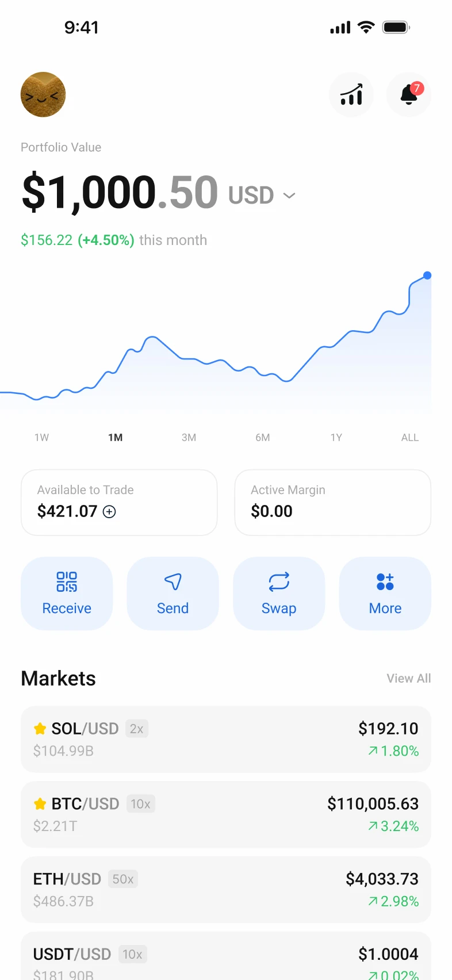Open the profile avatar picture
The width and height of the screenshot is (452, 980).
point(43,94)
